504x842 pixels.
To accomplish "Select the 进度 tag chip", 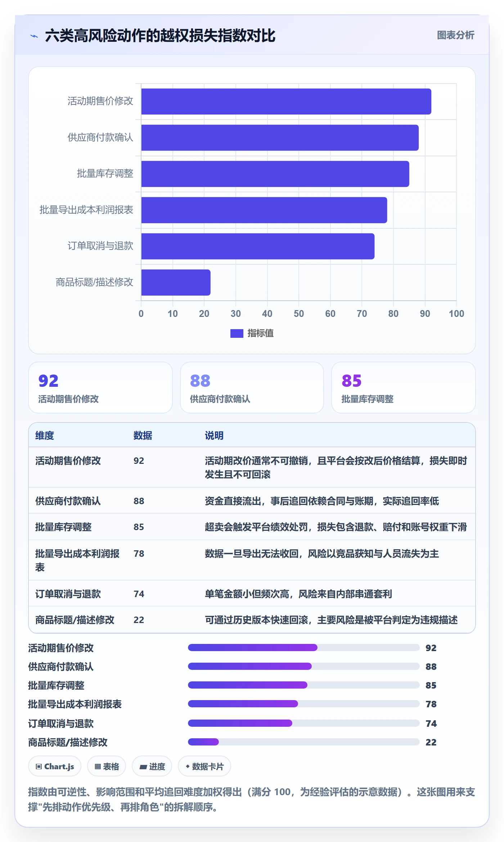I will pyautogui.click(x=152, y=766).
